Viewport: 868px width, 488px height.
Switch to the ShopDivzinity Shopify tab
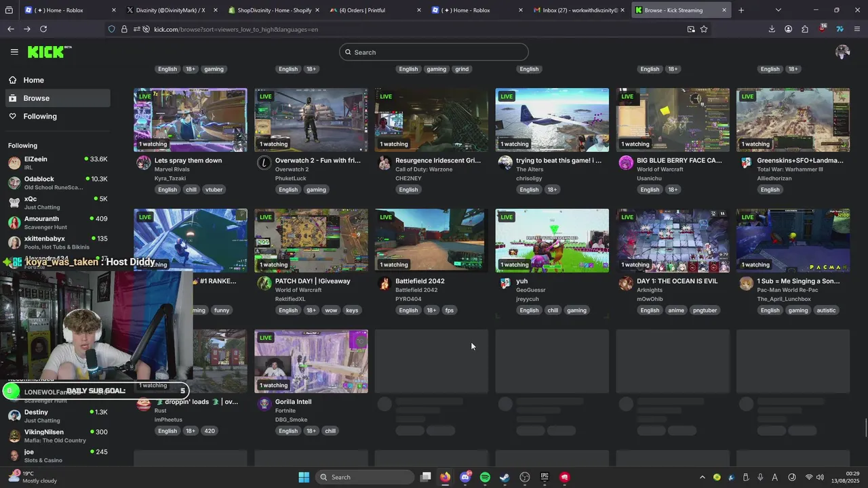(273, 10)
